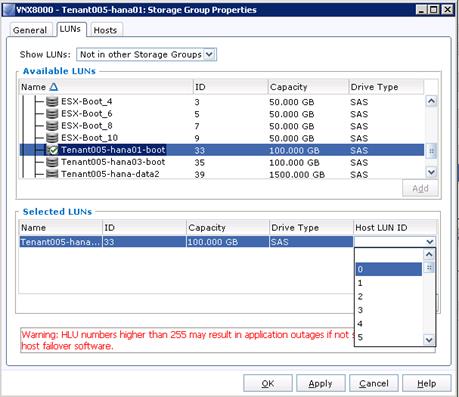Select Host LUN ID 1 from list

pos(388,283)
